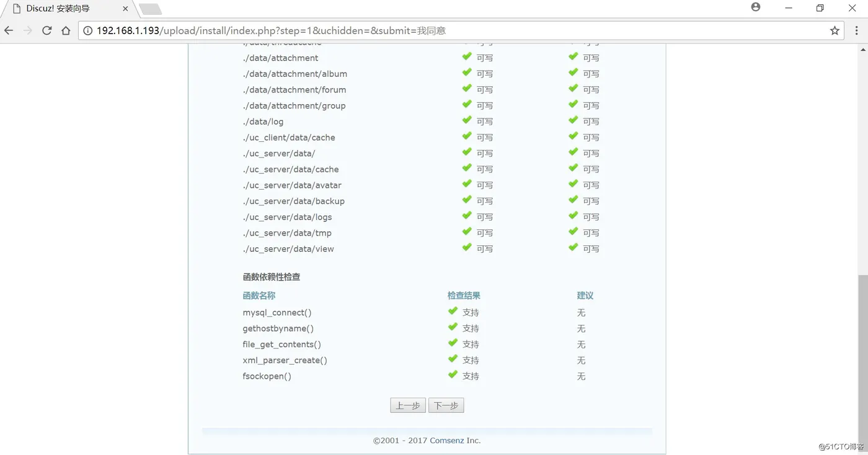Click first green check for ./uc_server/data/logs
Screen dimensions: 868x455
coord(467,216)
